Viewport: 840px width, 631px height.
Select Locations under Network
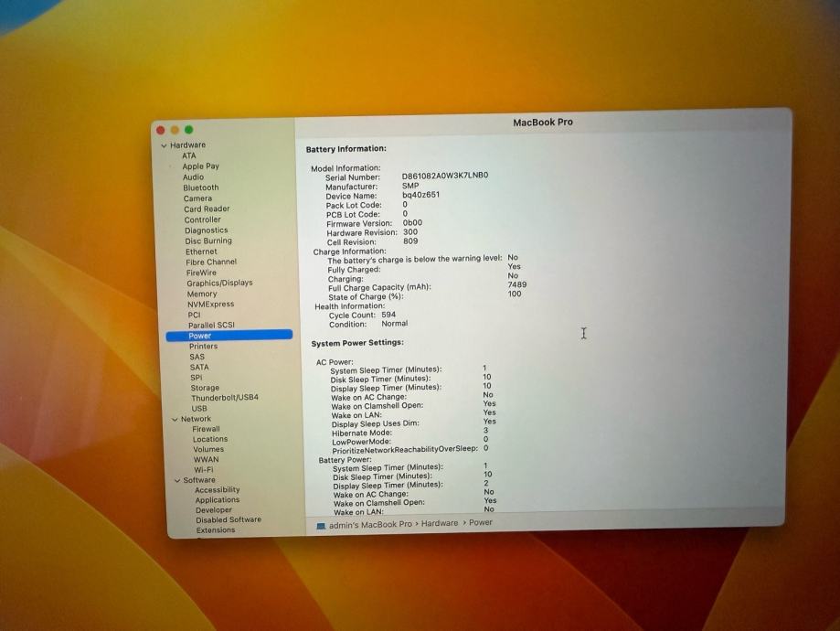pyautogui.click(x=210, y=439)
